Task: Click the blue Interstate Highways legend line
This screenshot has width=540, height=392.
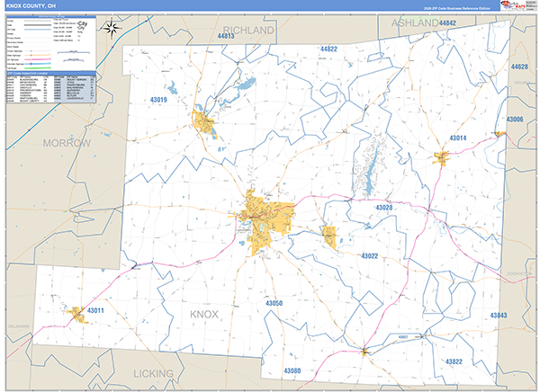Action: tap(38, 64)
